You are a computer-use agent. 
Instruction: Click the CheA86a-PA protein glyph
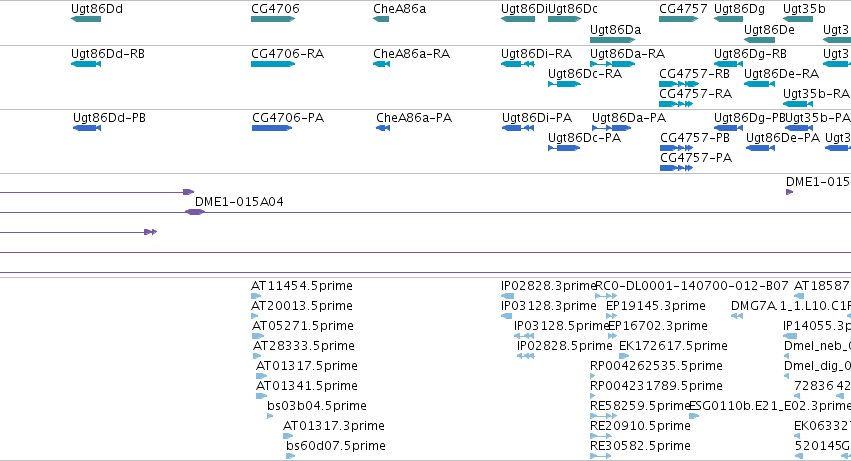[x=383, y=128]
